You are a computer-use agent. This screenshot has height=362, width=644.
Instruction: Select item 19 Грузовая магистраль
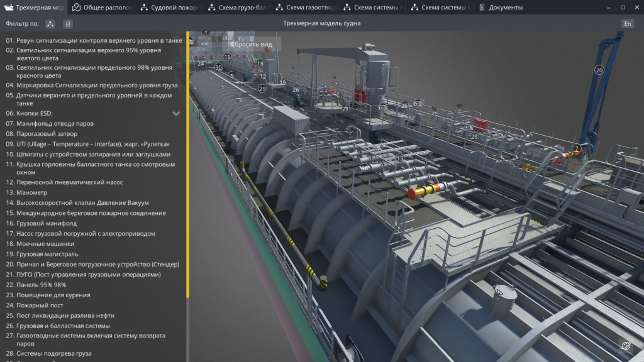pyautogui.click(x=42, y=254)
